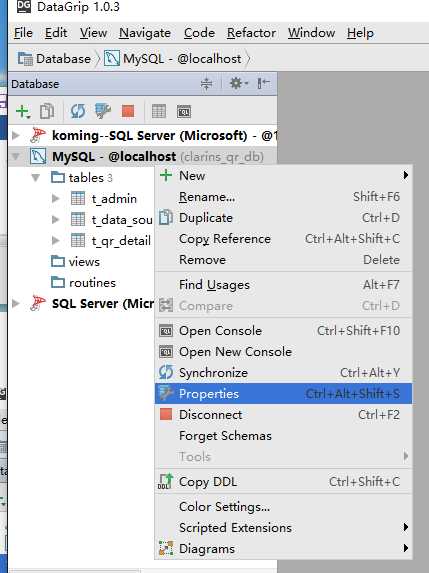Click the Duplicate datasource toolbar icon
The height and width of the screenshot is (573, 429).
(x=47, y=111)
